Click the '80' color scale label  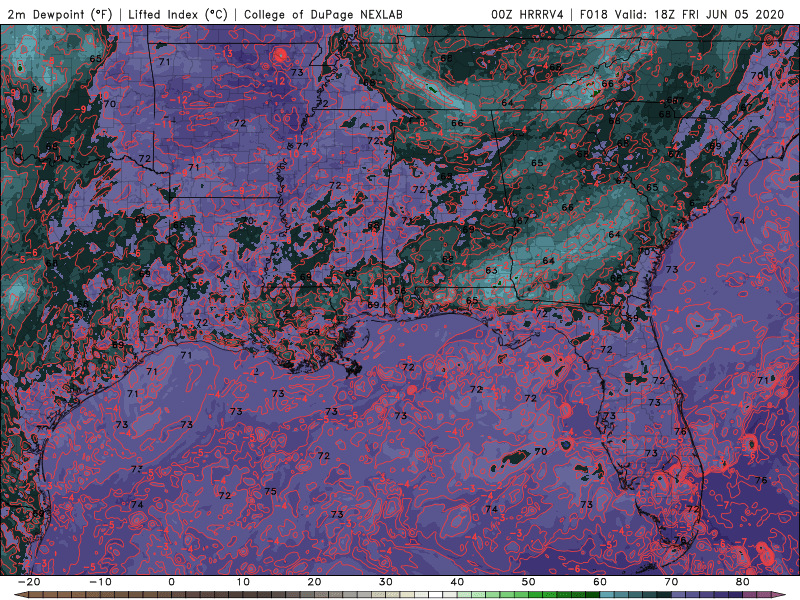tap(743, 582)
